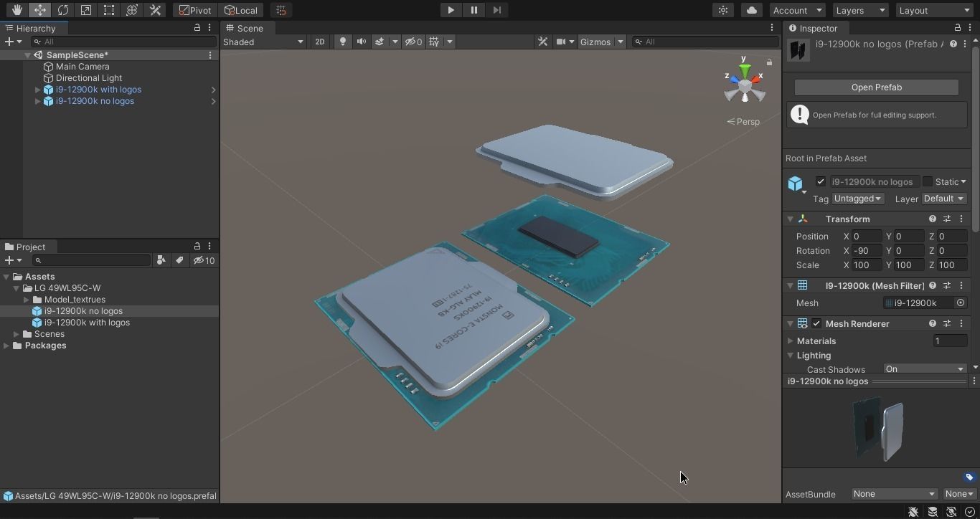
Task: Collapse SampleScene in Hierarchy
Action: tap(28, 55)
